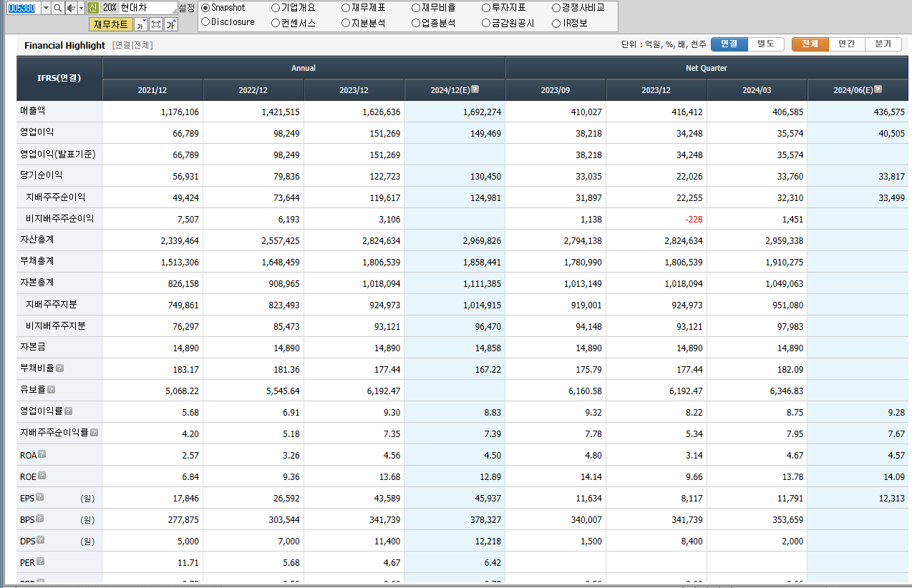This screenshot has height=588, width=912.
Task: Select the 재무비율 radio button
Action: (x=416, y=8)
